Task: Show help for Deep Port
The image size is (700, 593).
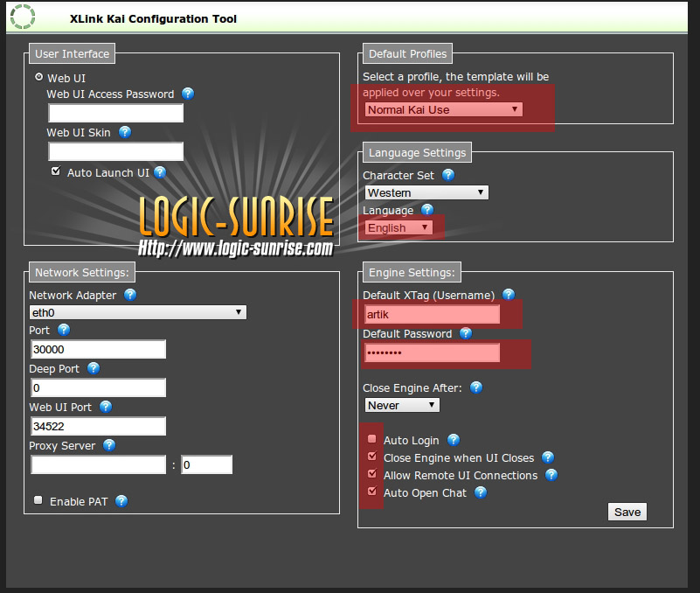Action: coord(94,368)
